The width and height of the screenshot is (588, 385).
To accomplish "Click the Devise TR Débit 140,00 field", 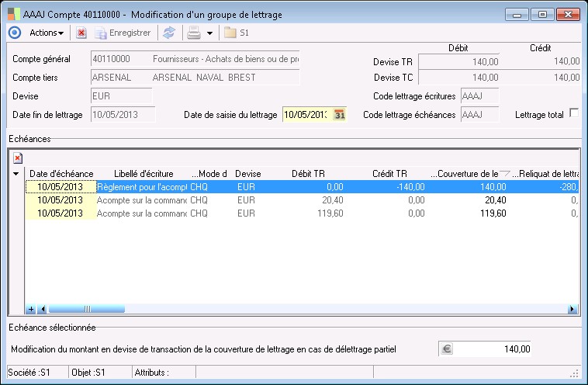I will tap(458, 61).
